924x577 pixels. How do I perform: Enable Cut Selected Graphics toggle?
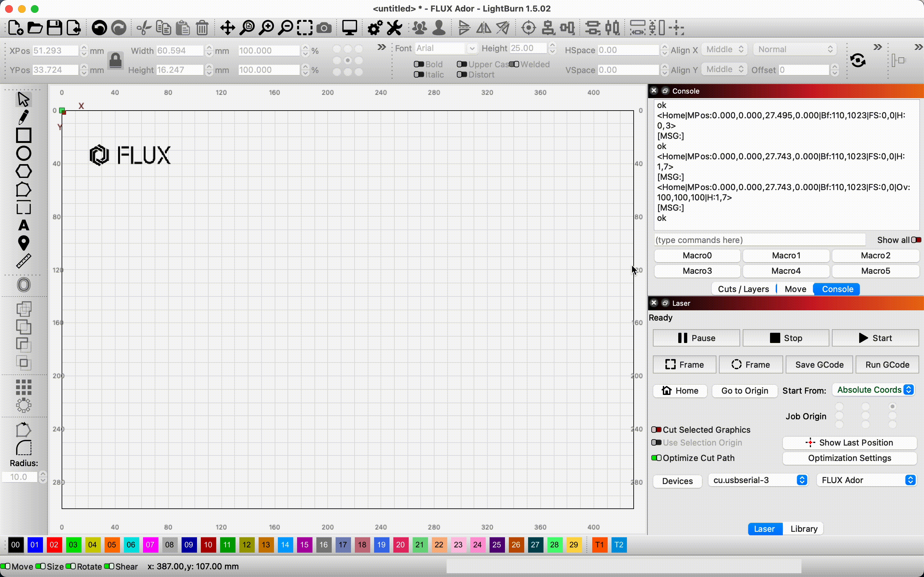tap(656, 430)
